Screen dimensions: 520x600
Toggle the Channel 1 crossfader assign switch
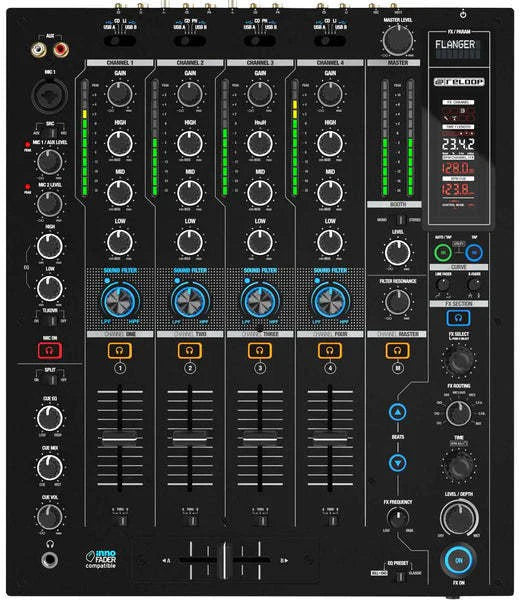tap(121, 520)
